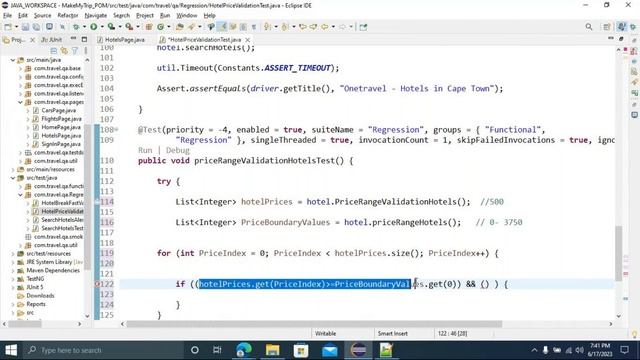Click the Windows Start button
Screen dimensions: 640x360
coord(11,350)
